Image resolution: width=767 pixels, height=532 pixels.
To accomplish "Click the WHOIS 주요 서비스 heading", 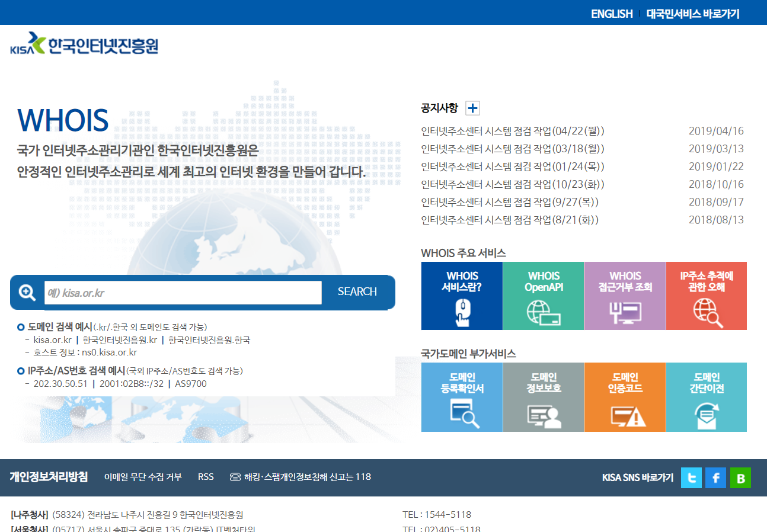I will [x=464, y=253].
